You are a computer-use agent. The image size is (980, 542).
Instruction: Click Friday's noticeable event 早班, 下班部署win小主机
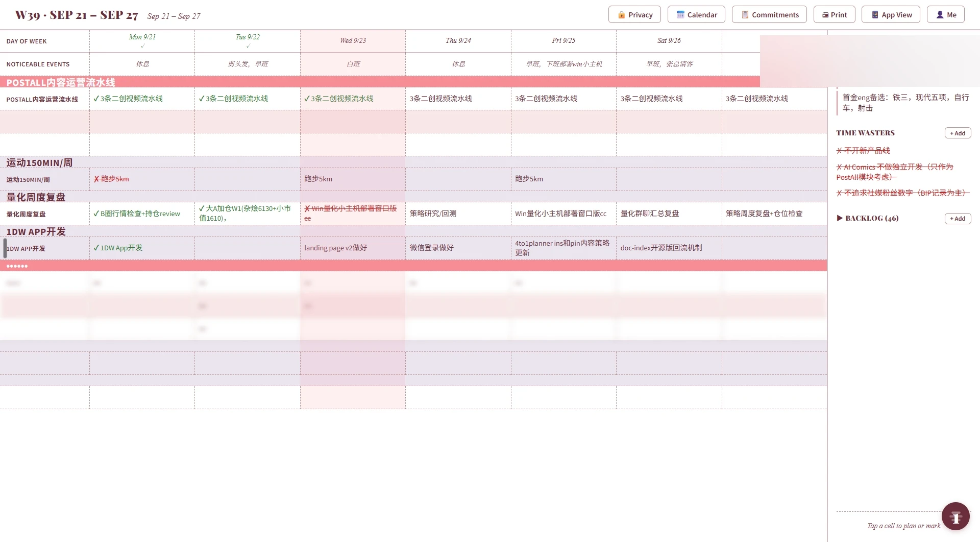[564, 64]
